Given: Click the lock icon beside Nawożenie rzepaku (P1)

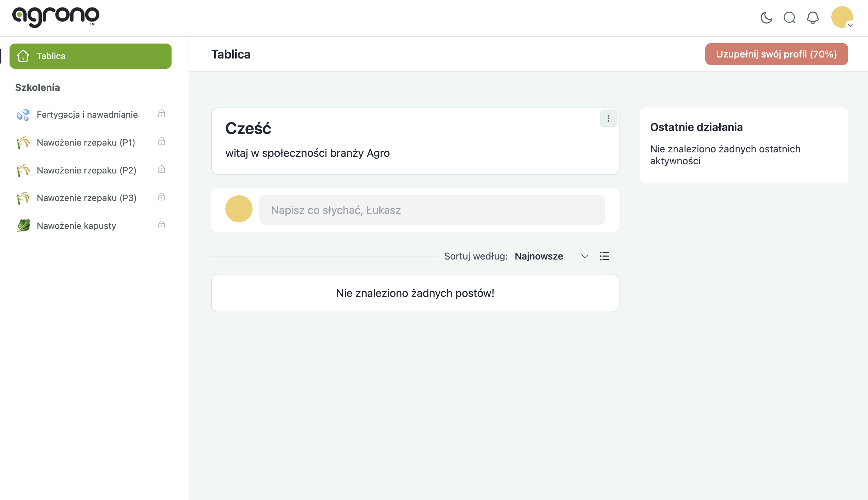Looking at the screenshot, I should 161,141.
